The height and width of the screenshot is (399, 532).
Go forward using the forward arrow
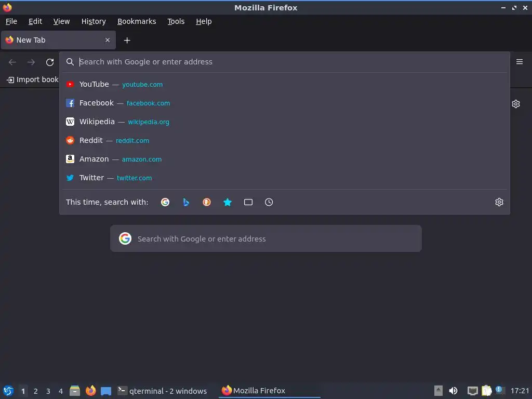click(x=31, y=62)
